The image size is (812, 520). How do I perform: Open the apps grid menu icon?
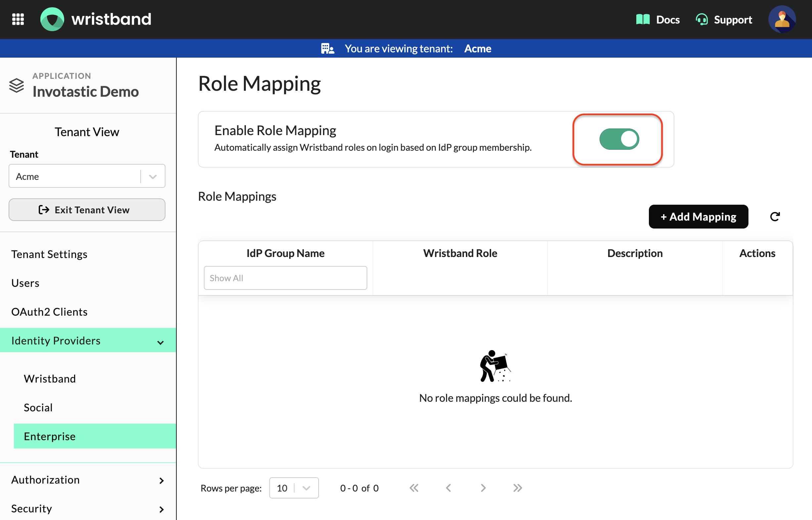point(18,19)
